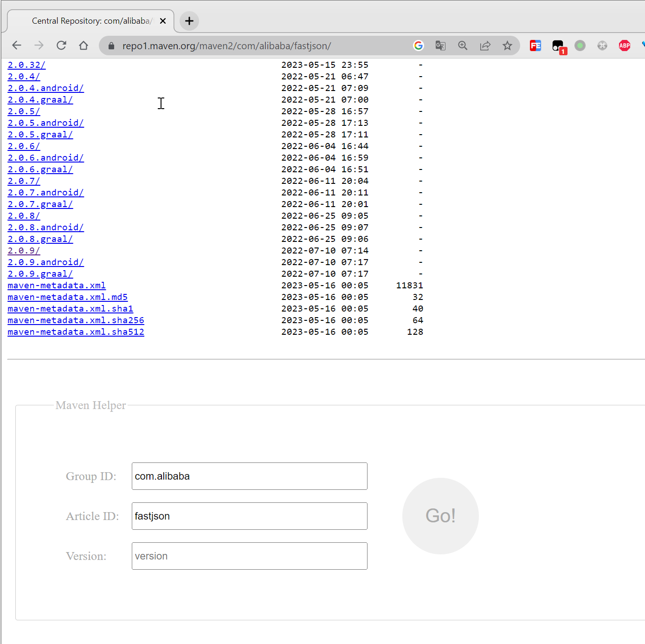This screenshot has height=644, width=645.
Task: Open the ABP ad blocker extension
Action: (625, 46)
